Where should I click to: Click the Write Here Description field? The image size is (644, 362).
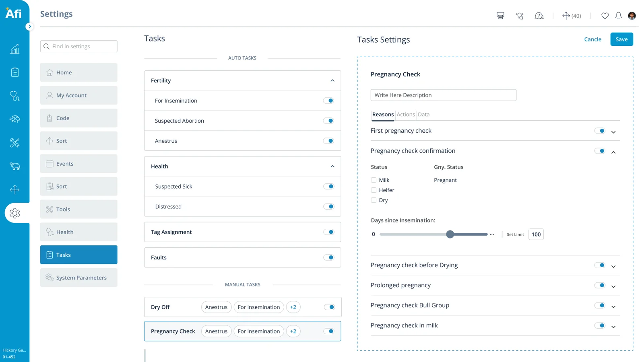click(444, 95)
